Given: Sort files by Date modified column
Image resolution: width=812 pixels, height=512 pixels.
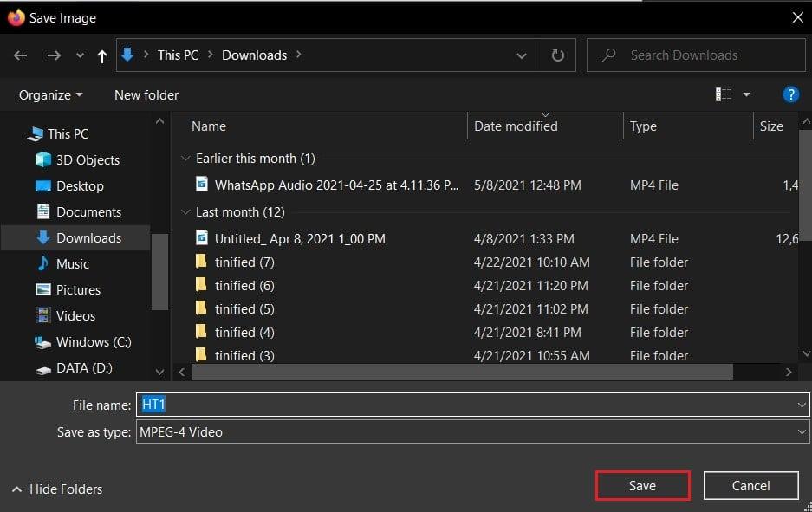Looking at the screenshot, I should [x=516, y=126].
